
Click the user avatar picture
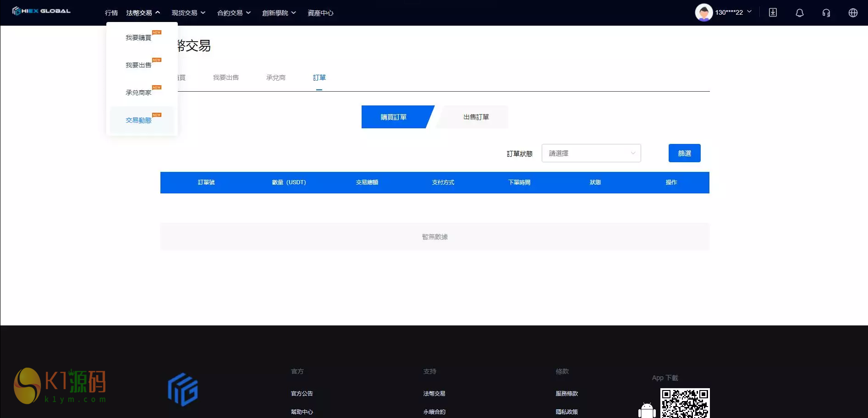[703, 12]
